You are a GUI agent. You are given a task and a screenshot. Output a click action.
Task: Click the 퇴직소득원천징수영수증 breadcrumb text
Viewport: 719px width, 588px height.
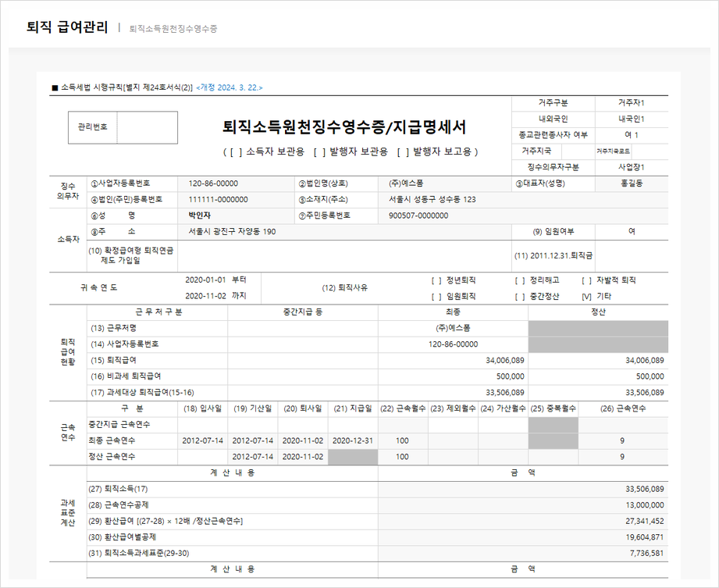173,28
